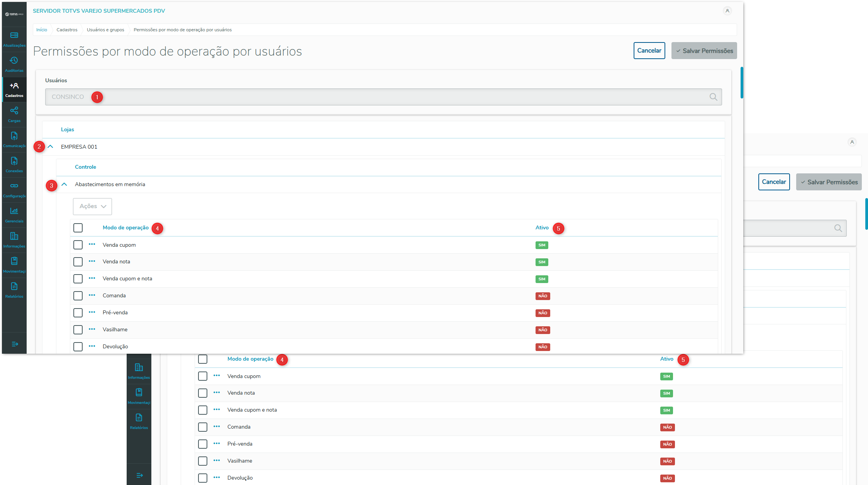Tick the Comanda row checkbox
Viewport: 868px width, 485px height.
78,296
